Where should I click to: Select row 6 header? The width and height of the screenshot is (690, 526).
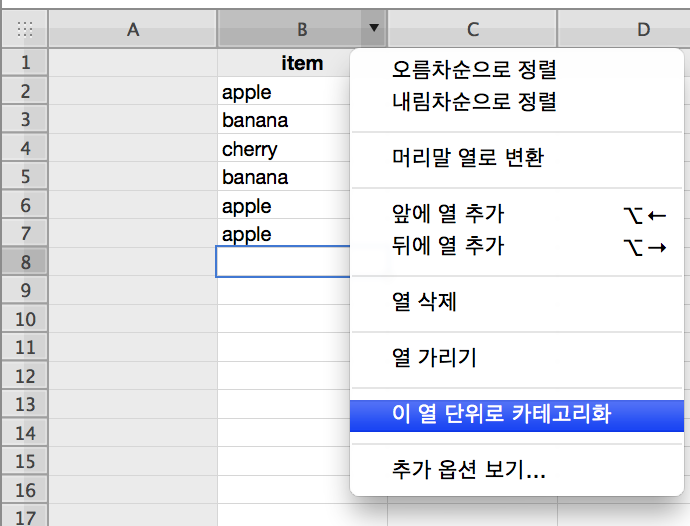click(25, 205)
